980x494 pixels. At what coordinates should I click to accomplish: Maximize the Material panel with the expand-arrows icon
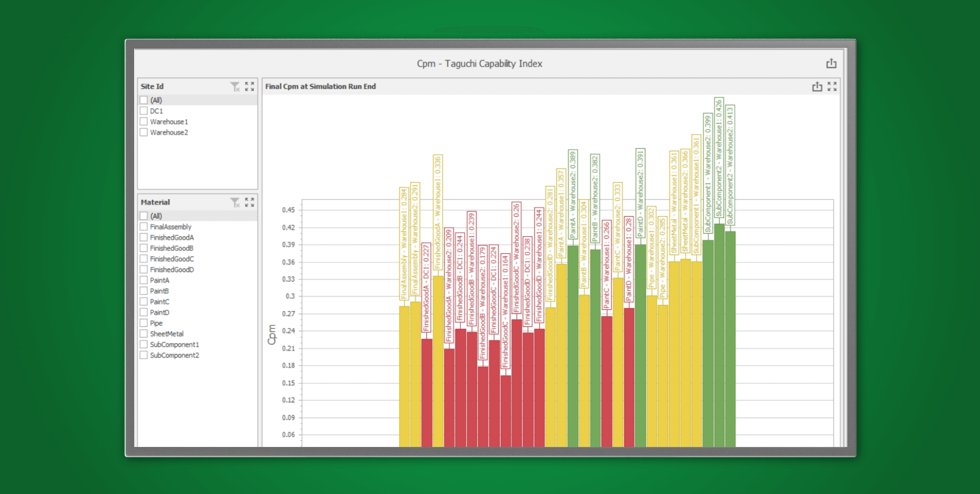point(249,202)
